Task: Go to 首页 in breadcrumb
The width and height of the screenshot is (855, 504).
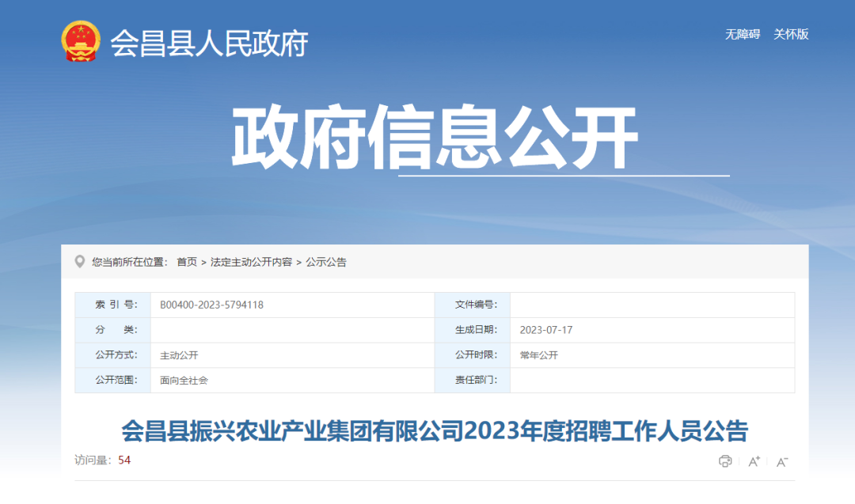Action: [x=187, y=262]
